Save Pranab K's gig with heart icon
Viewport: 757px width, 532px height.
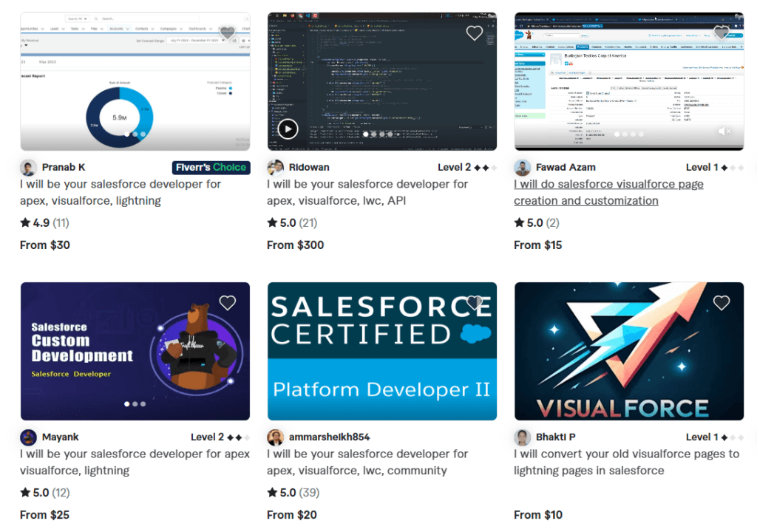coord(228,33)
